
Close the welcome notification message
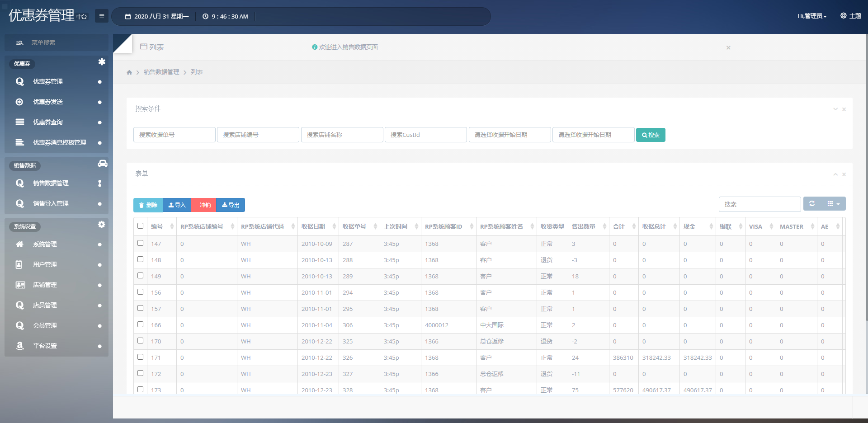pyautogui.click(x=728, y=47)
